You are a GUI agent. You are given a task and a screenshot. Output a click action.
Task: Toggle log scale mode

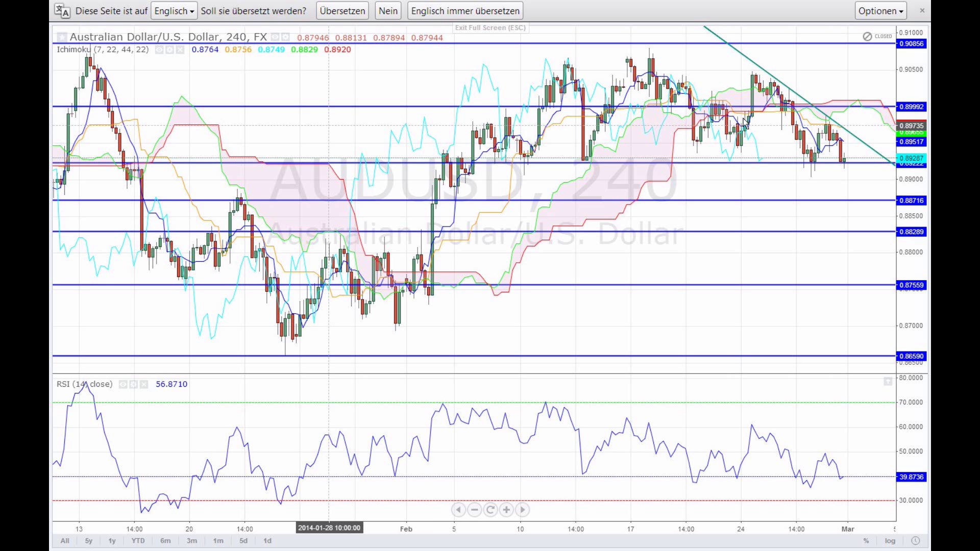click(x=890, y=541)
